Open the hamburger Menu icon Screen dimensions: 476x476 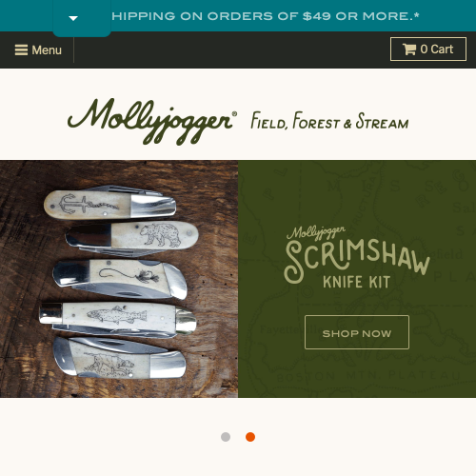point(21,50)
